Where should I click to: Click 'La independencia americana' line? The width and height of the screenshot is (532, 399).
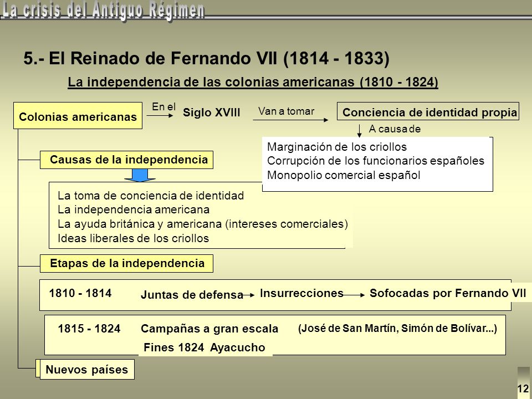[134, 209]
